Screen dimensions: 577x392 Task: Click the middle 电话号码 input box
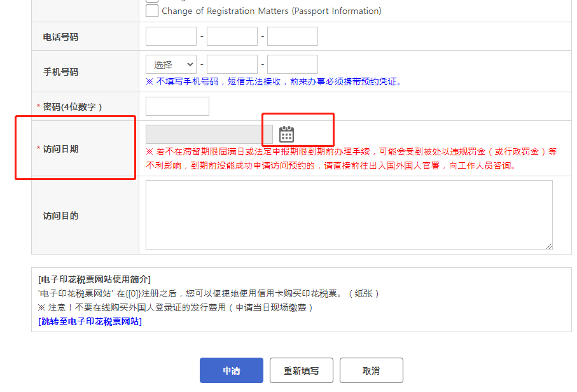click(232, 36)
